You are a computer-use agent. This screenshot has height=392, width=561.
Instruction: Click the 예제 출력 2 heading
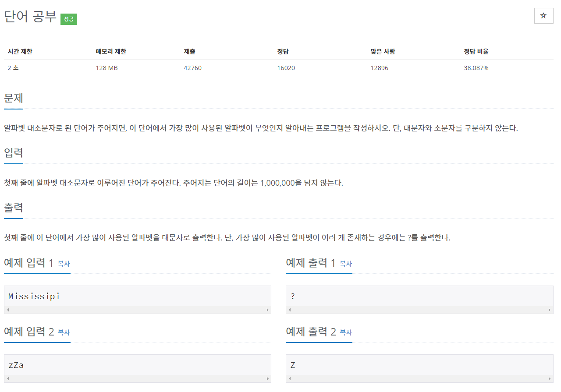click(311, 332)
